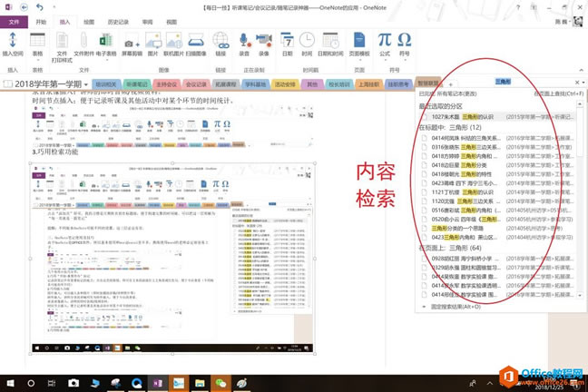Open result 0928胡红丽 海宁斜桥小学
This screenshot has height=392, width=588.
[x=499, y=259]
